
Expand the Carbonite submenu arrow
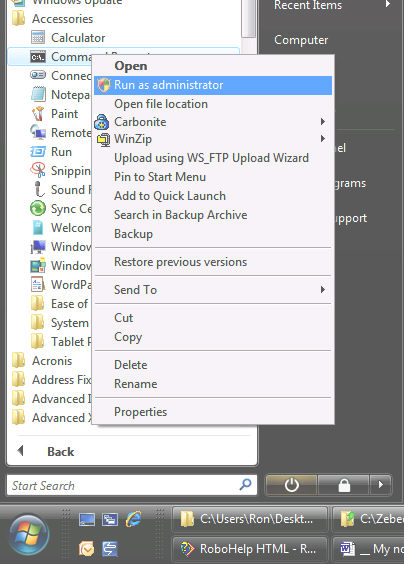(323, 122)
